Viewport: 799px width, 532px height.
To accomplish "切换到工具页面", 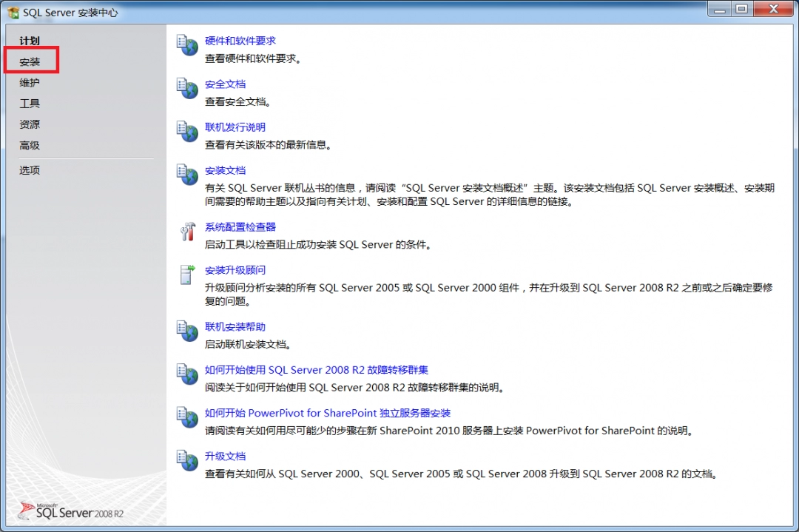I will click(30, 103).
